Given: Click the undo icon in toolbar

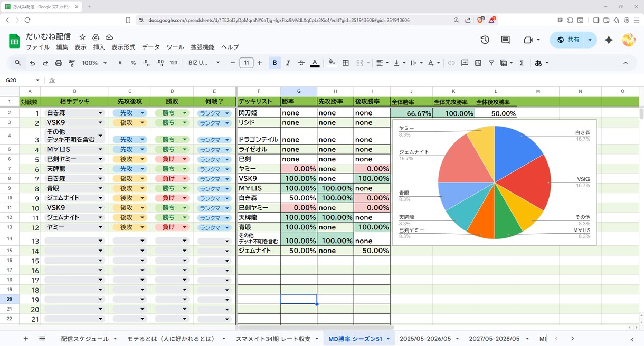Looking at the screenshot, I should click(x=32, y=63).
